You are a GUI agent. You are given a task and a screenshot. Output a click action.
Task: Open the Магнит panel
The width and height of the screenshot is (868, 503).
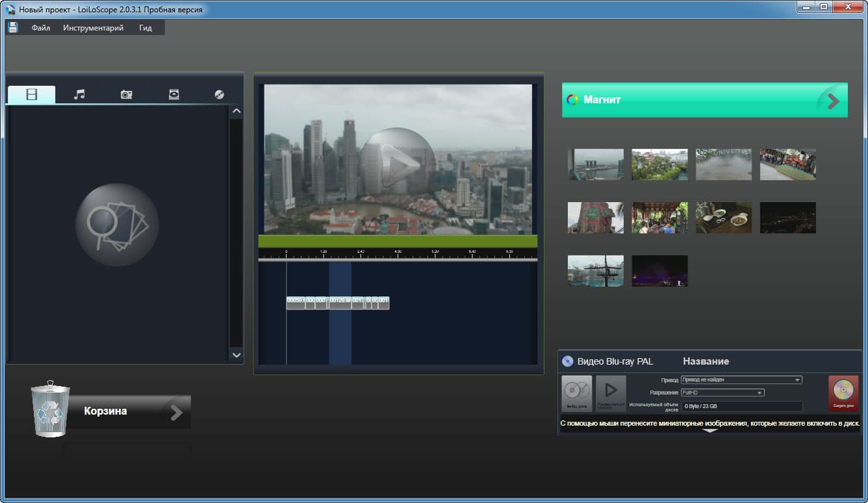click(705, 100)
